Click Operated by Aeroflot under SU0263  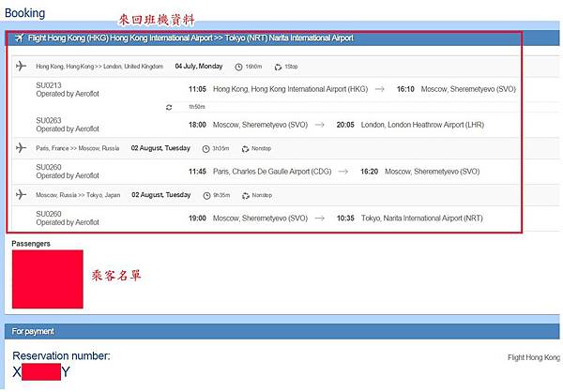pyautogui.click(x=68, y=128)
